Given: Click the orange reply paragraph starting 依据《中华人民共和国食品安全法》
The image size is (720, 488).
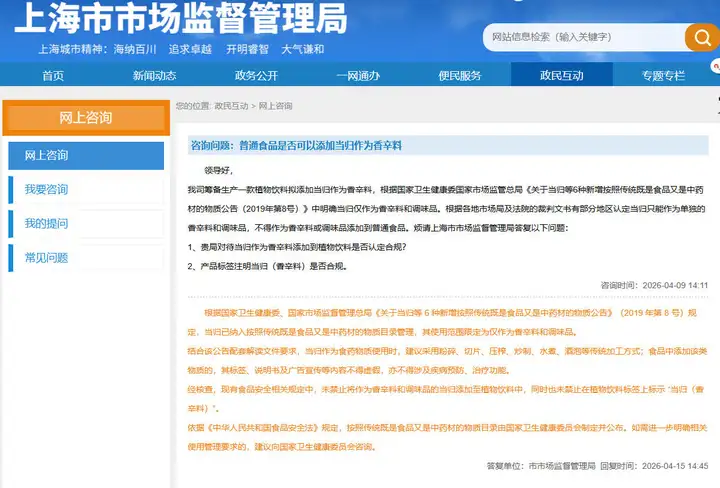Looking at the screenshot, I should click(x=447, y=437).
